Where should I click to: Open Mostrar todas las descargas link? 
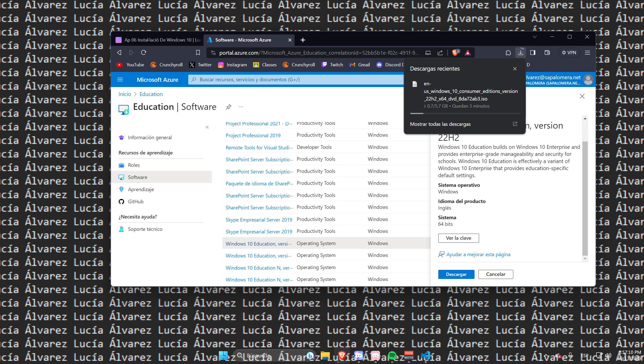point(440,124)
